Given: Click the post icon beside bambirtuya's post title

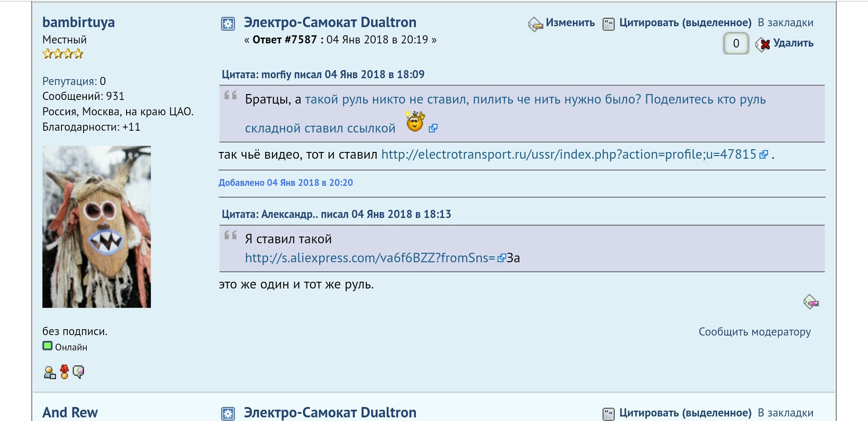Looking at the screenshot, I should (x=228, y=24).
